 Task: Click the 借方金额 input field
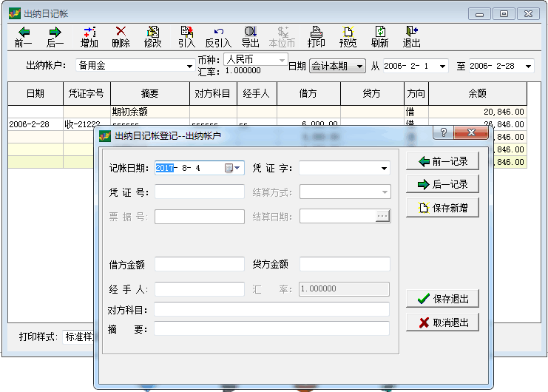click(200, 264)
